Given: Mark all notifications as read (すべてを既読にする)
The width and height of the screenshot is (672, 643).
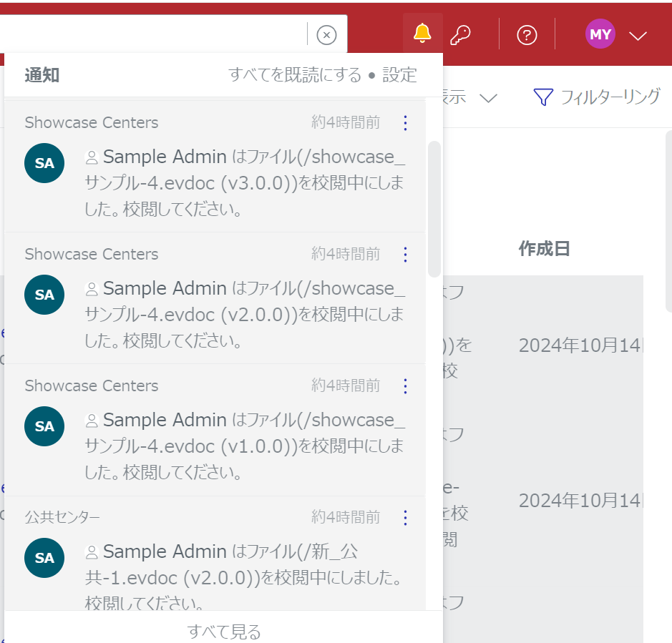Looking at the screenshot, I should pyautogui.click(x=295, y=75).
